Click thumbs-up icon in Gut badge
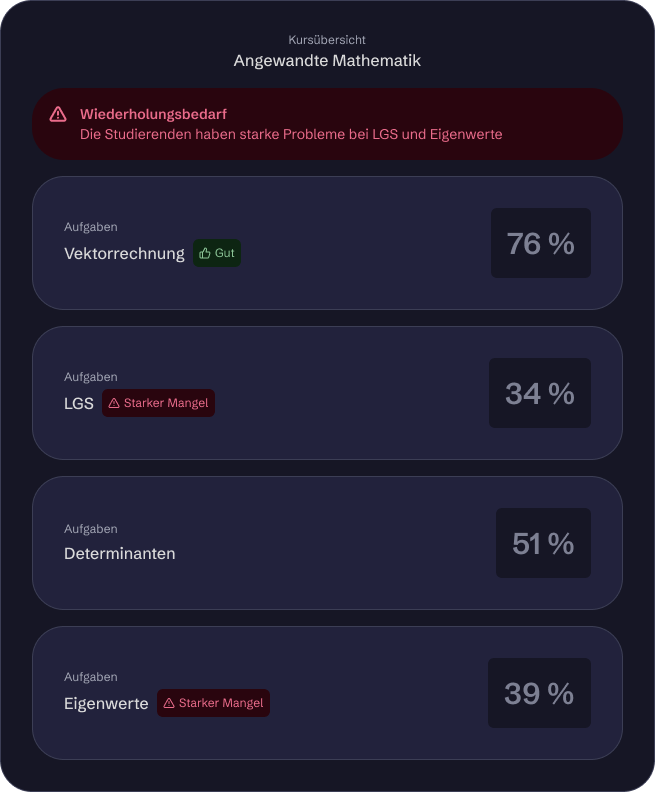Viewport: 655px width, 792px height. coord(205,253)
